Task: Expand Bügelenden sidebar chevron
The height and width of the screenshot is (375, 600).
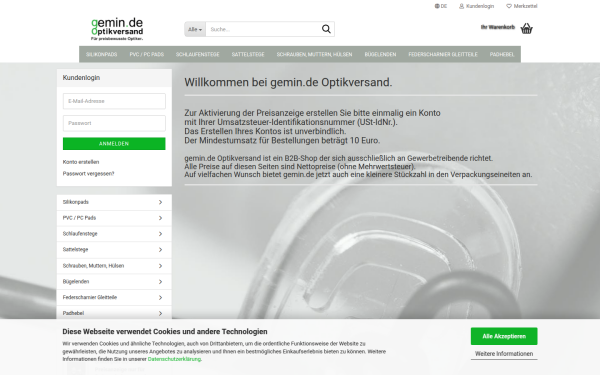Action: tap(160, 282)
